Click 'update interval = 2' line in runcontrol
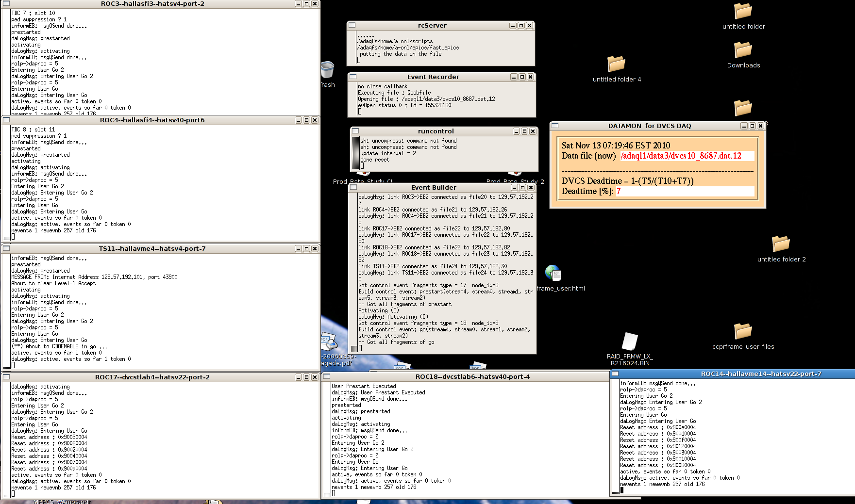This screenshot has width=855, height=504. 388,153
